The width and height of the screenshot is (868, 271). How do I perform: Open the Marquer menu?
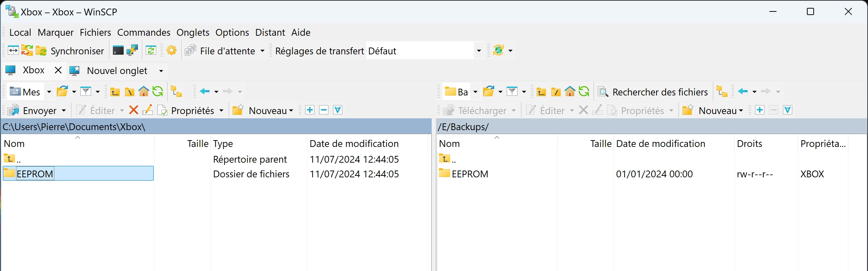point(56,33)
